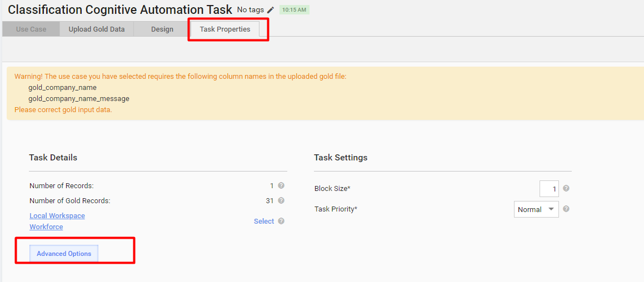Switch to the Use Case tab
The image size is (644, 282).
[x=31, y=29]
